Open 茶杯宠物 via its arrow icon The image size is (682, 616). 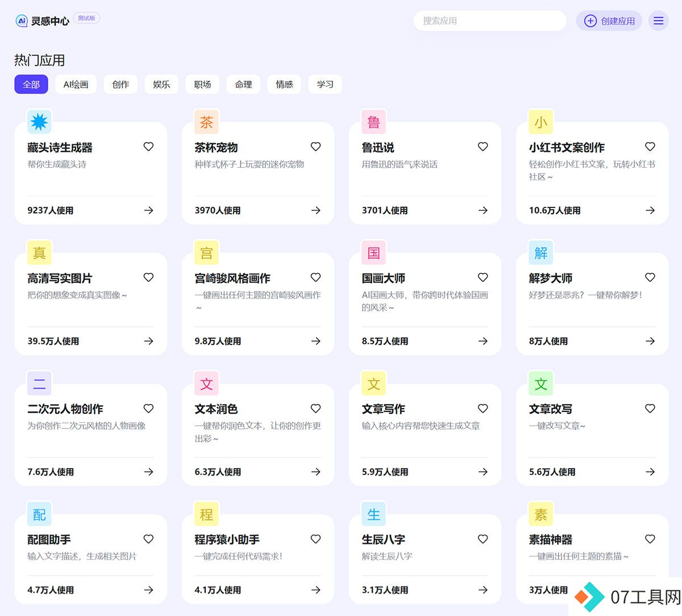coord(315,210)
